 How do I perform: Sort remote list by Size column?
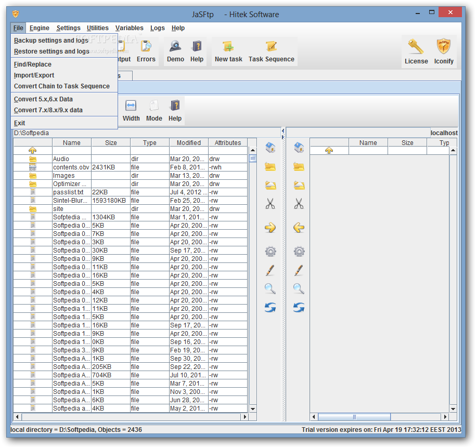(407, 142)
